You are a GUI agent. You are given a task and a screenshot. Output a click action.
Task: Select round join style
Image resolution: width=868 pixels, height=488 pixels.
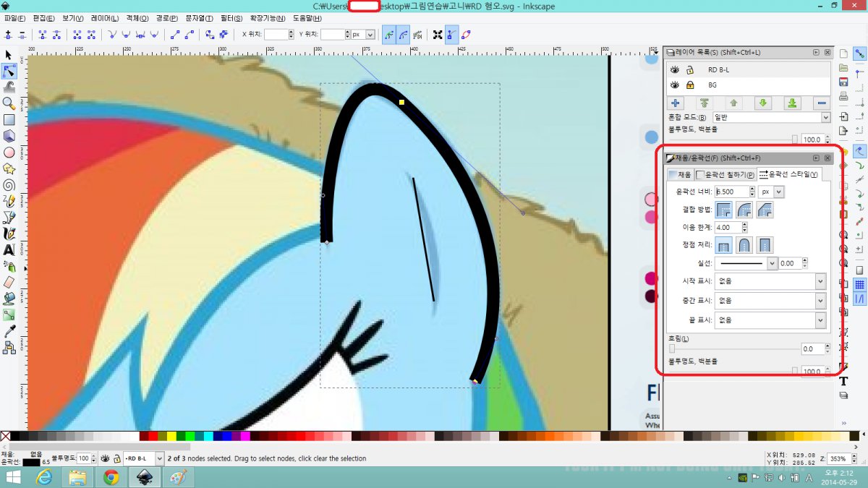click(744, 210)
